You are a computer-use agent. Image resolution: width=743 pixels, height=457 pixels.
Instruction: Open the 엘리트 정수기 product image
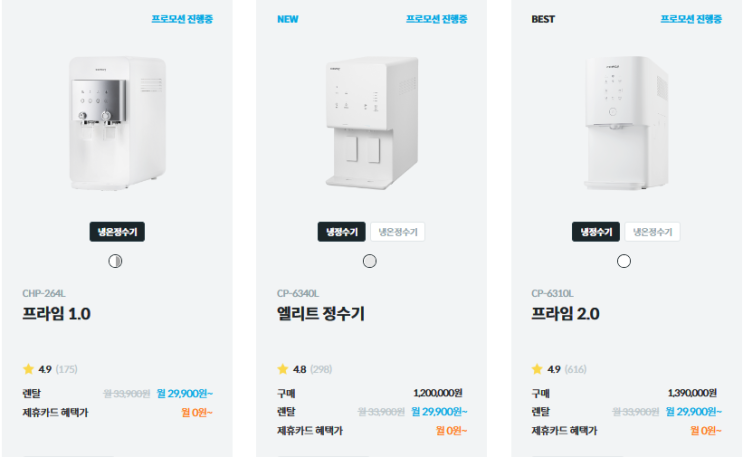pyautogui.click(x=371, y=120)
